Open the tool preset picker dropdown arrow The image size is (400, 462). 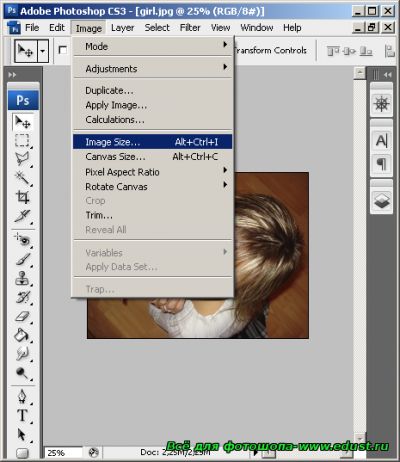[43, 51]
